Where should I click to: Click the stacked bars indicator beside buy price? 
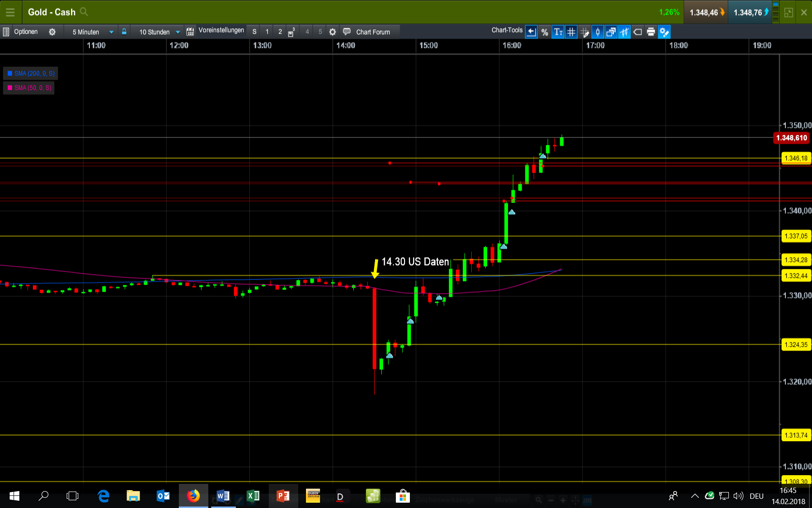click(776, 12)
